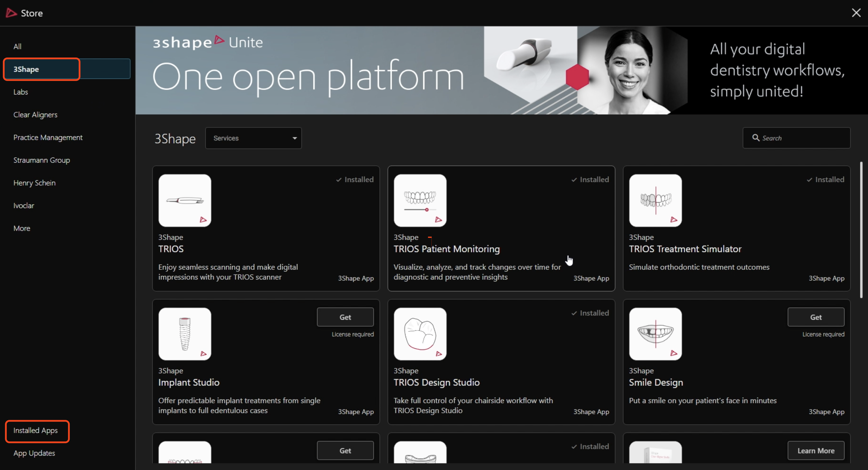Select the 3Shape category
868x470 pixels.
(x=67, y=69)
